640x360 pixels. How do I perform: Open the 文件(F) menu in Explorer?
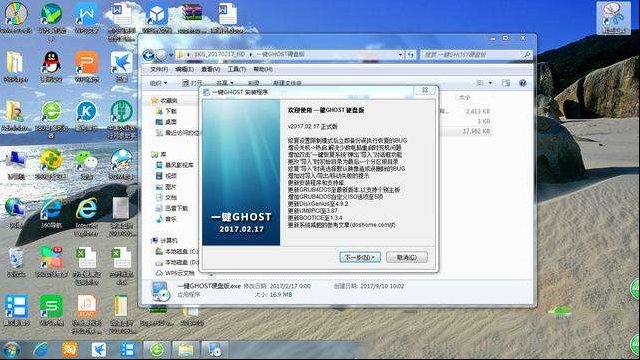[159, 69]
